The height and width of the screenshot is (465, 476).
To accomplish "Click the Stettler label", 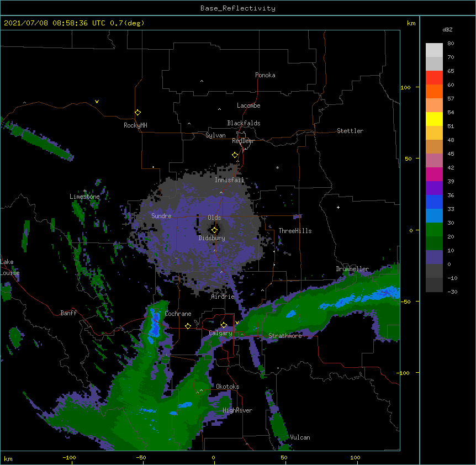I will 350,131.
